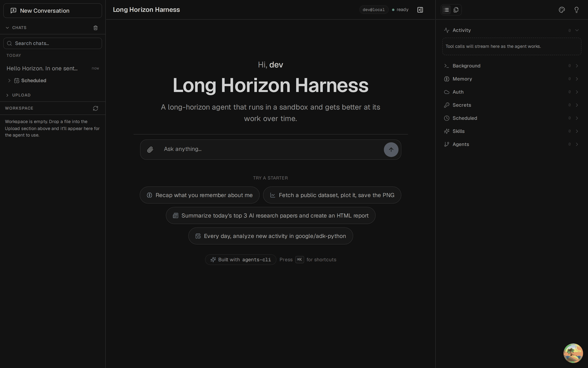The width and height of the screenshot is (588, 368).
Task: Toggle the right side panel icon
Action: (420, 10)
